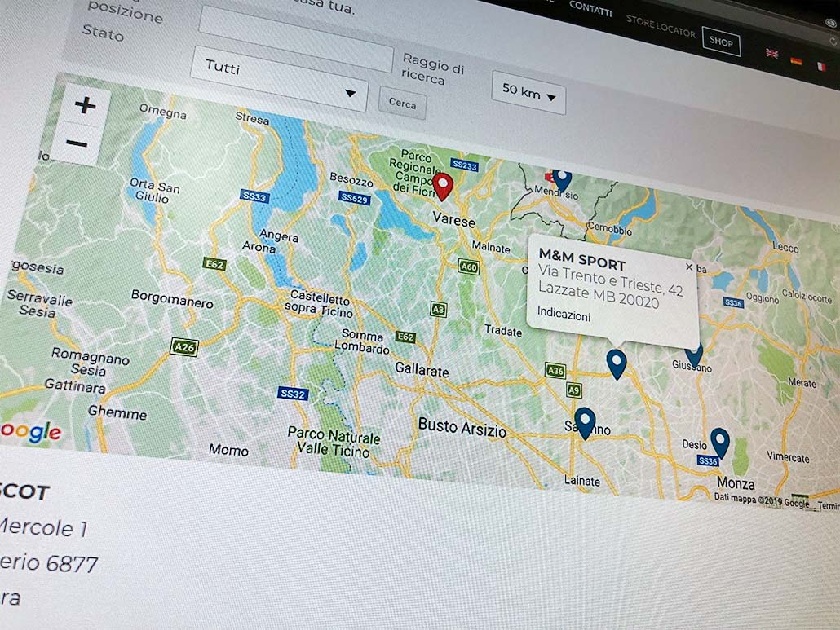
Task: Click the M&M SPORT popup title
Action: (581, 260)
